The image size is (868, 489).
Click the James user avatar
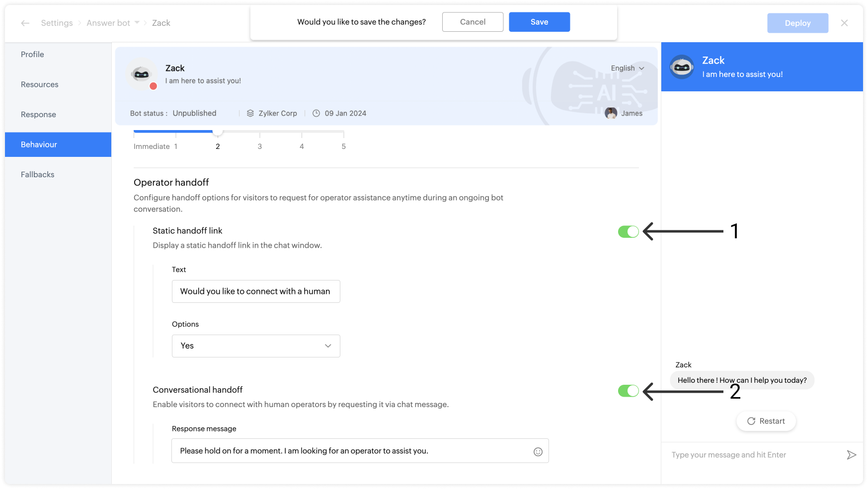tap(611, 113)
